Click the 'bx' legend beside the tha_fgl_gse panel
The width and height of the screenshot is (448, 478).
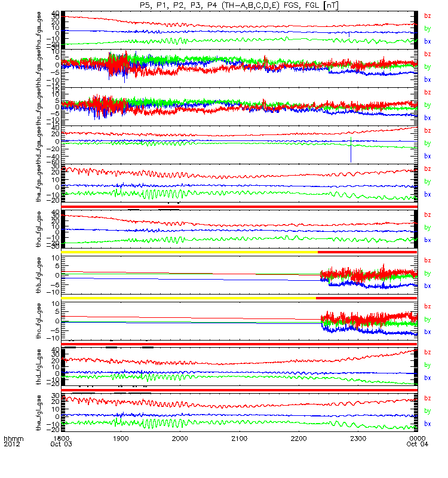click(x=428, y=240)
